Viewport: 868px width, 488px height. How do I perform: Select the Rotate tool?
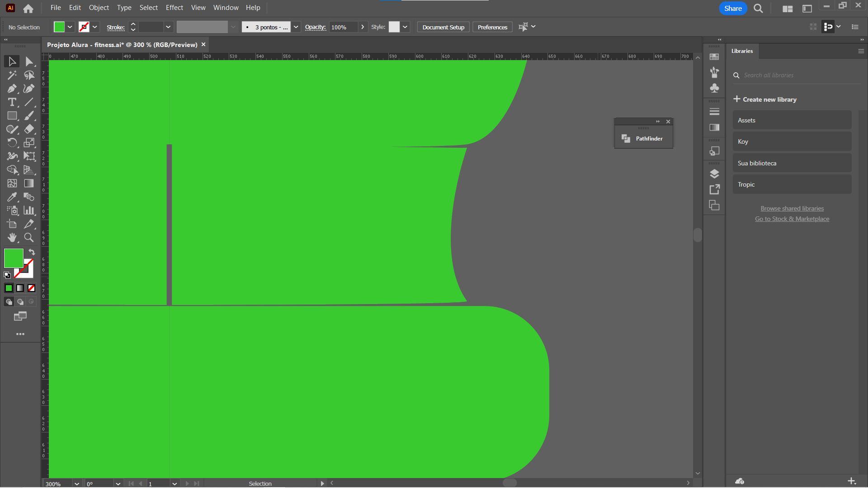coord(12,143)
